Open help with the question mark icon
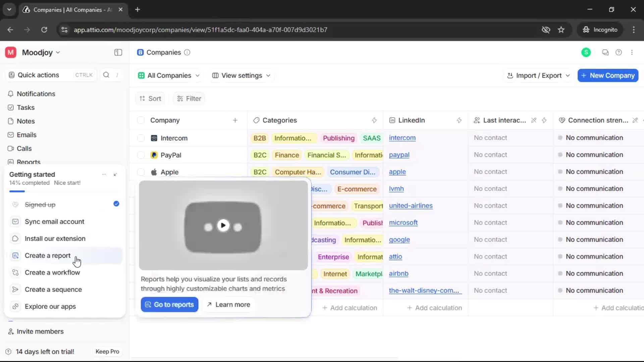Viewport: 644px width, 362px height. pyautogui.click(x=619, y=52)
